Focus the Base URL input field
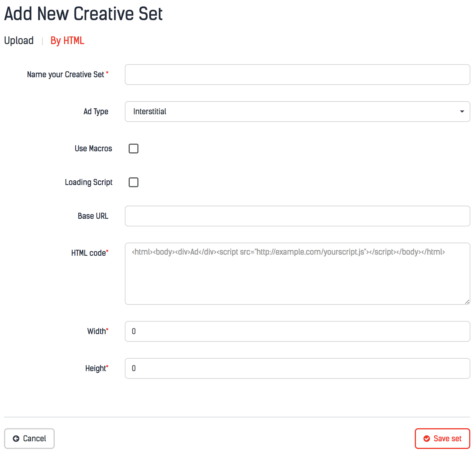The image size is (476, 453). click(x=297, y=216)
